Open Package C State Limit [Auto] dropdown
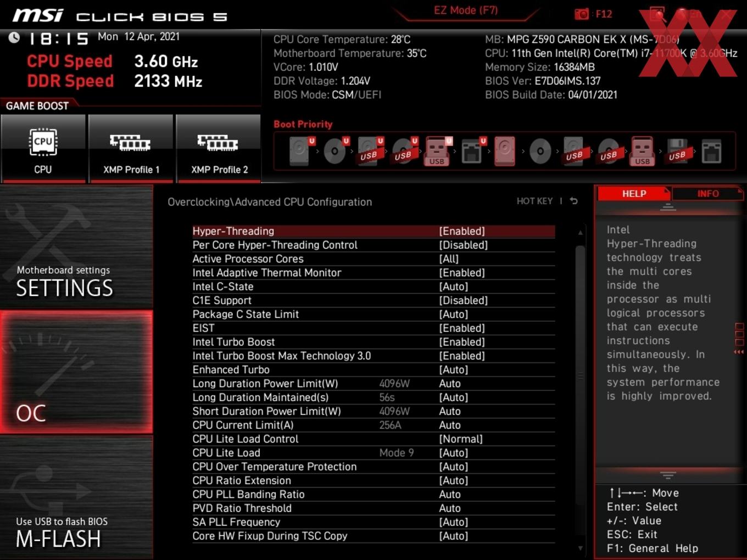 454,314
